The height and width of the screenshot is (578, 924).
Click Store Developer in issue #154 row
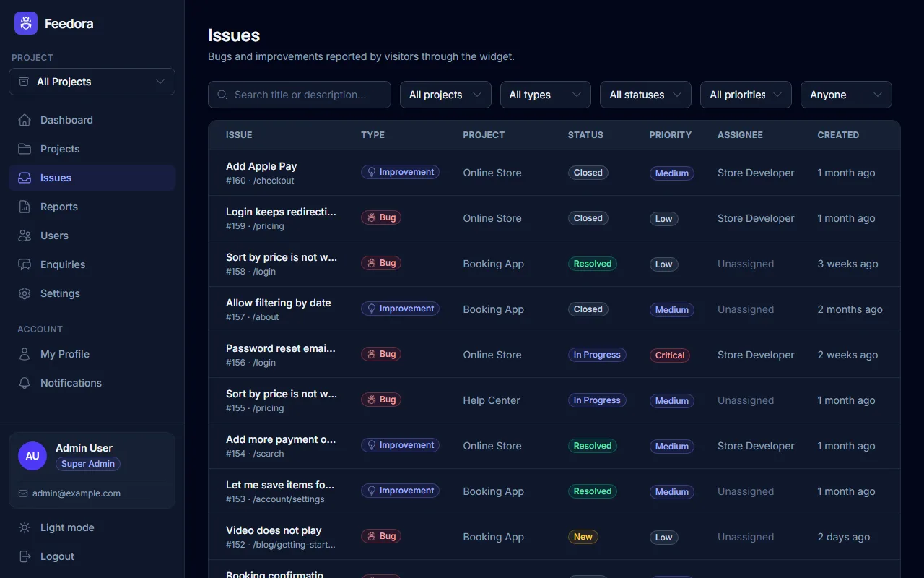(756, 446)
